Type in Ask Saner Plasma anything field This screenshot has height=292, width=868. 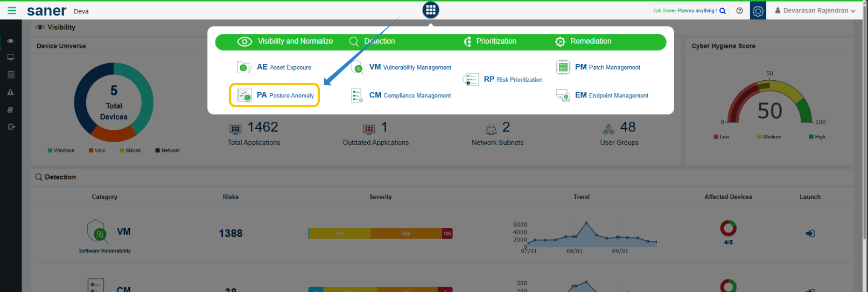[x=684, y=11]
